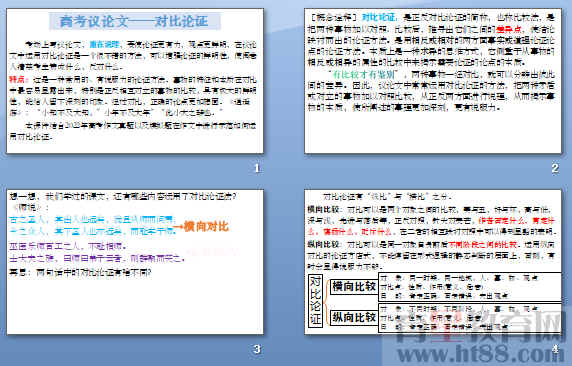Screen dimensions: 572x366
Task: Click the 想一想 question line in slide 3
Action: coord(123,196)
